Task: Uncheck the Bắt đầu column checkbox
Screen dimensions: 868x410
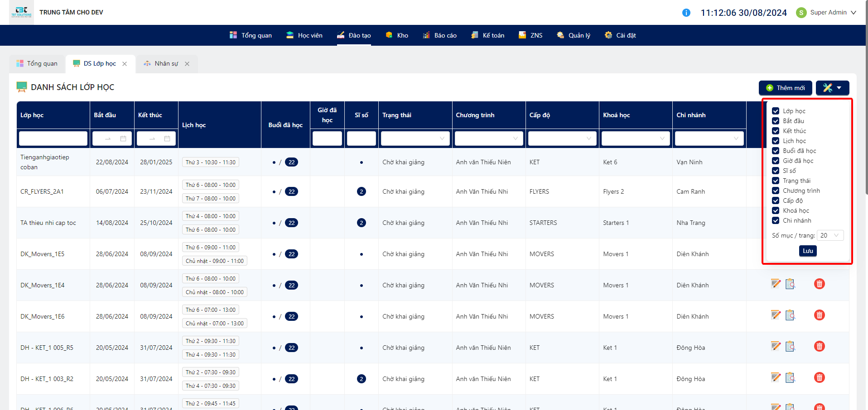Action: [x=776, y=121]
